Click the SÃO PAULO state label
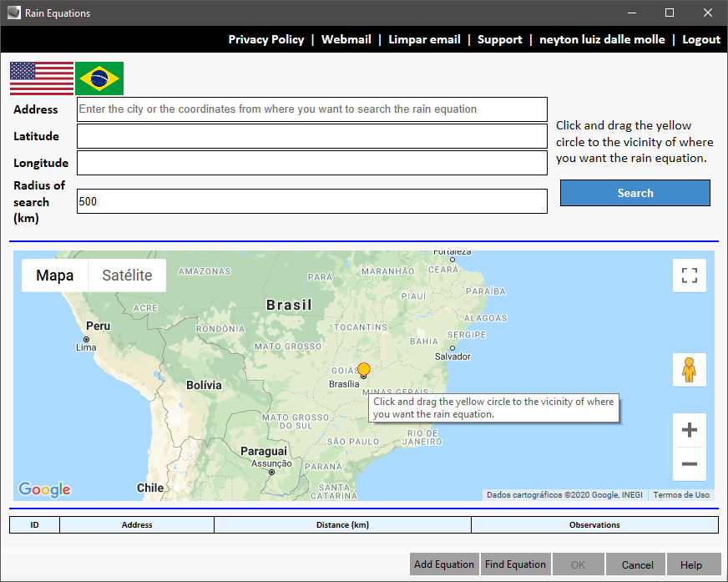 point(353,441)
